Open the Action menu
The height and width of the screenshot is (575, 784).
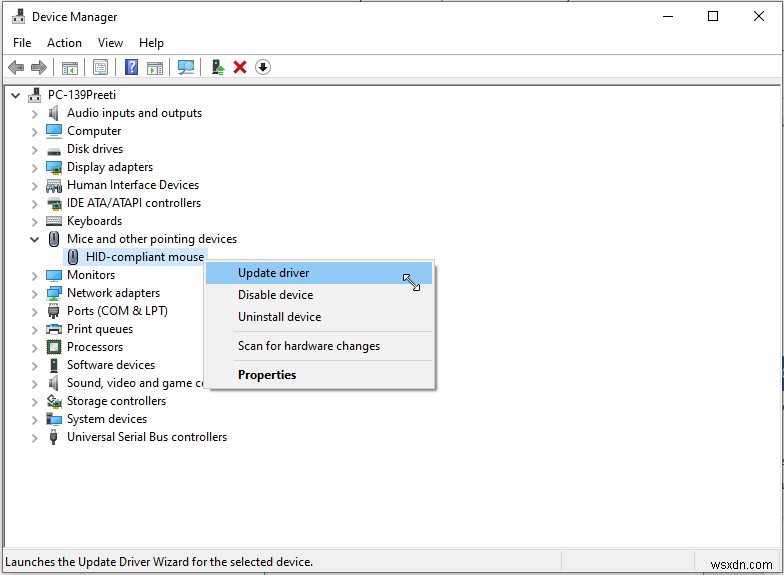click(64, 43)
